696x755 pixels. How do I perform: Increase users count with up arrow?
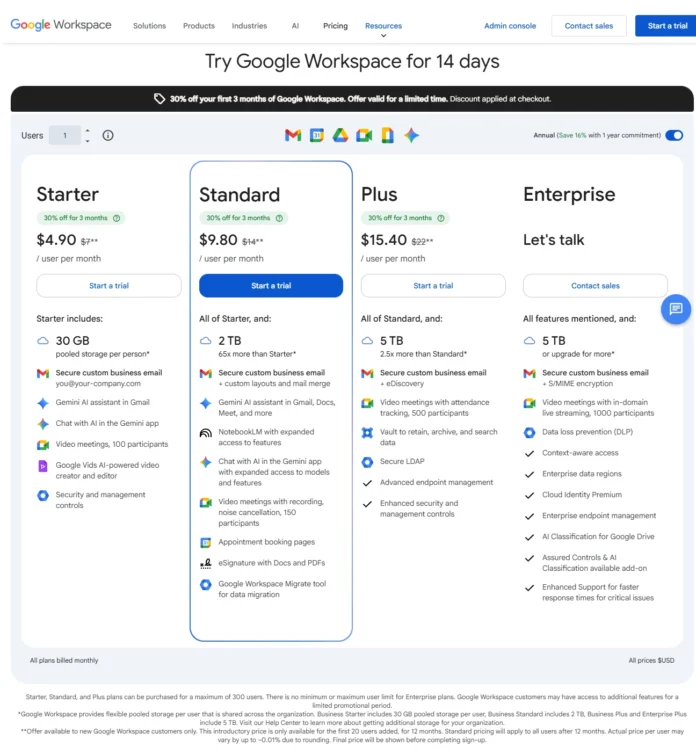pyautogui.click(x=87, y=130)
